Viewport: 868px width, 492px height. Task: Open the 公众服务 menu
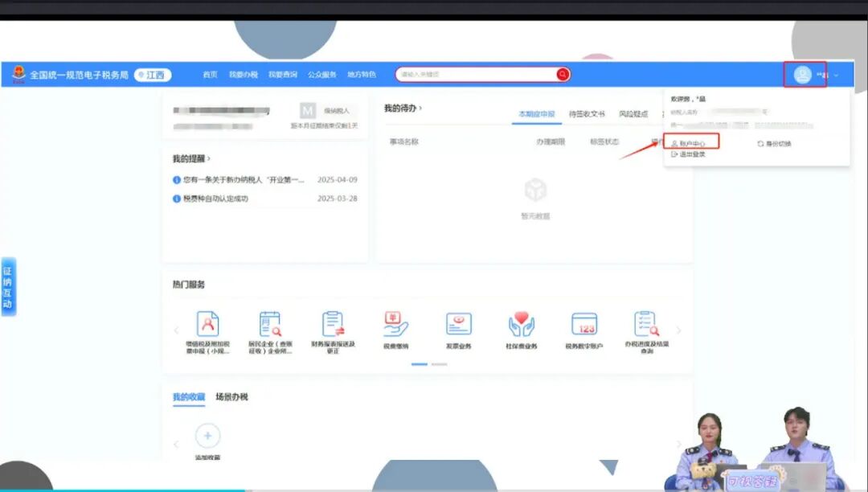tap(322, 74)
